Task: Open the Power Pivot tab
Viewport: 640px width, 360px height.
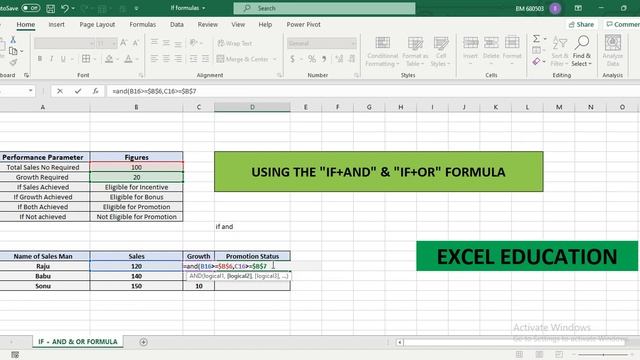Action: tap(303, 24)
